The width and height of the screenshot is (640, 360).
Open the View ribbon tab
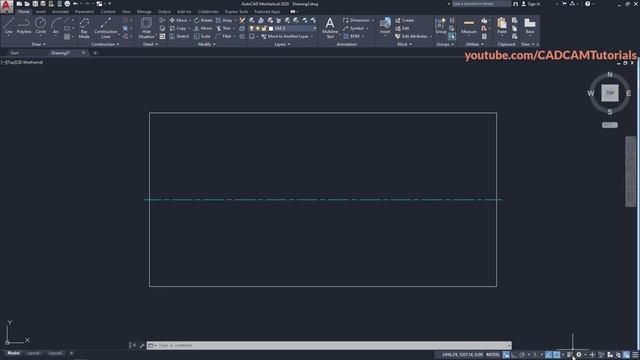coord(126,12)
